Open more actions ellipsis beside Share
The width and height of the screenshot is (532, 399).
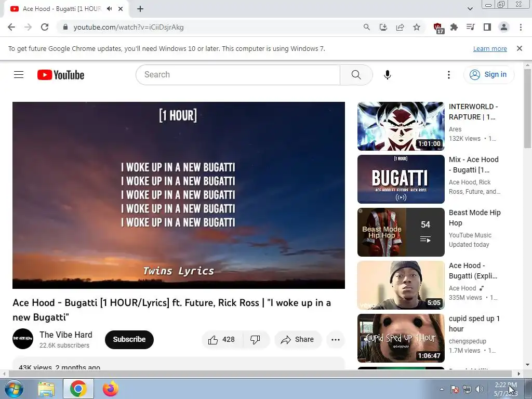(x=336, y=339)
